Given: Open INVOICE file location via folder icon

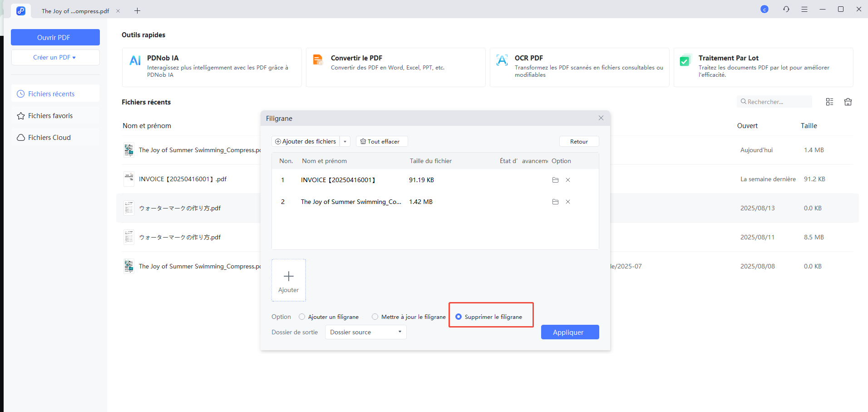Looking at the screenshot, I should click(x=555, y=180).
